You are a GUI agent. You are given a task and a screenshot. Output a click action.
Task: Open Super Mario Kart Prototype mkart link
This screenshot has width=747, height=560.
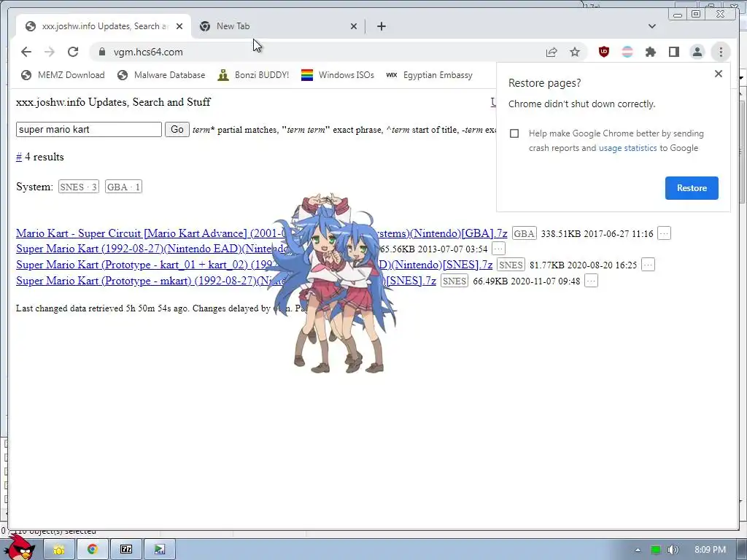[226, 281]
